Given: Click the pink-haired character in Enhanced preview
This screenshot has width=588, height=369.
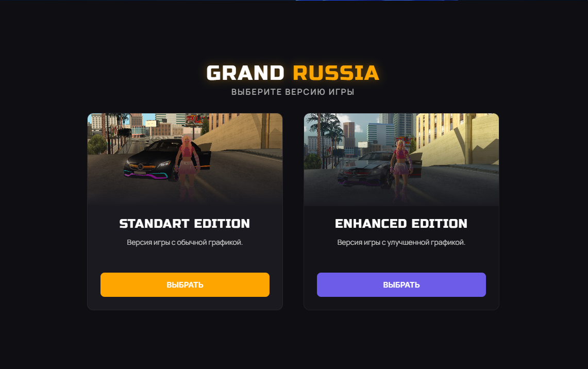Looking at the screenshot, I should pyautogui.click(x=401, y=167).
